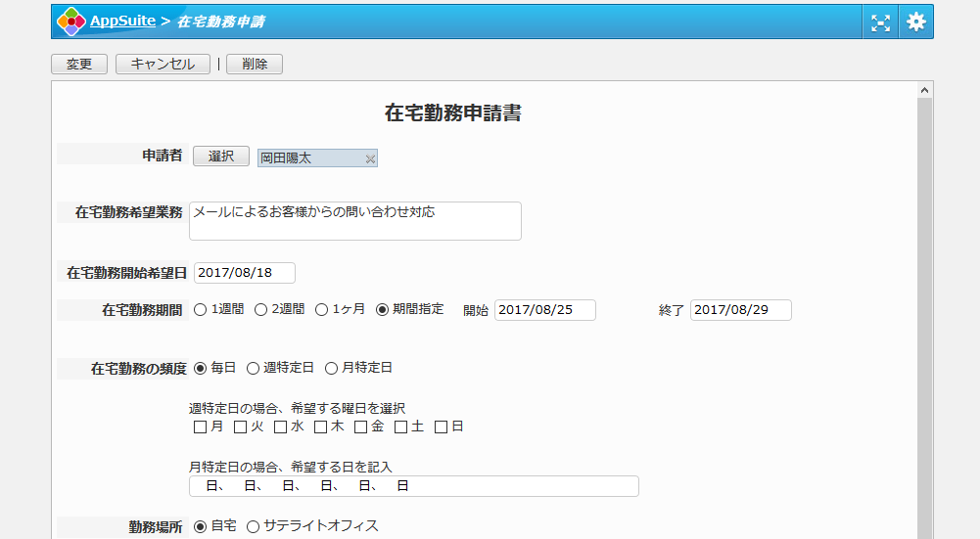The width and height of the screenshot is (980, 539).
Task: Enable the 金 weekday checkbox
Action: tap(361, 427)
